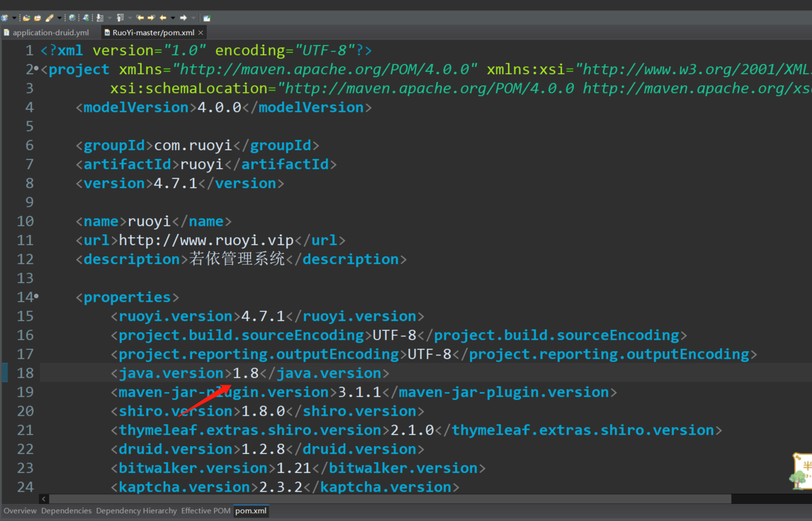
Task: Open the Dependencies bottom tab
Action: coord(66,511)
